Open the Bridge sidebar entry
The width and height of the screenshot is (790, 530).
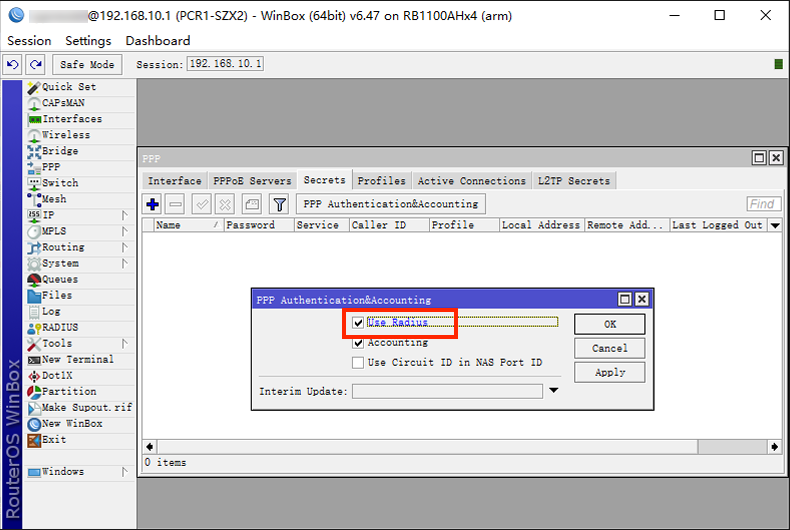(x=81, y=151)
